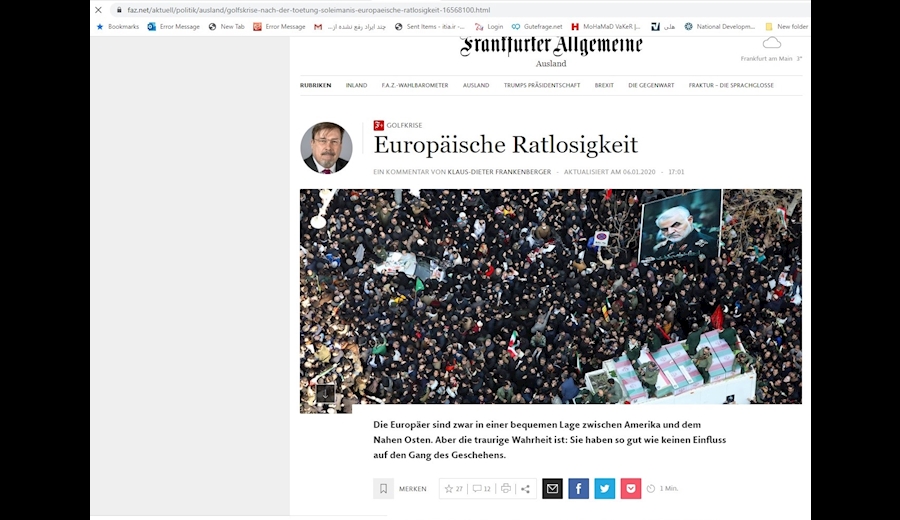Open the Trumps Präsidentschaft section
The image size is (900, 520).
click(542, 85)
